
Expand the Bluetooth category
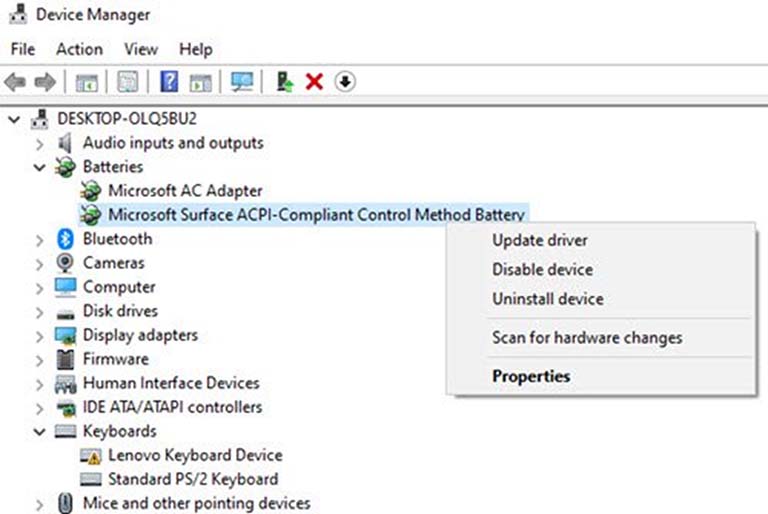pos(40,240)
